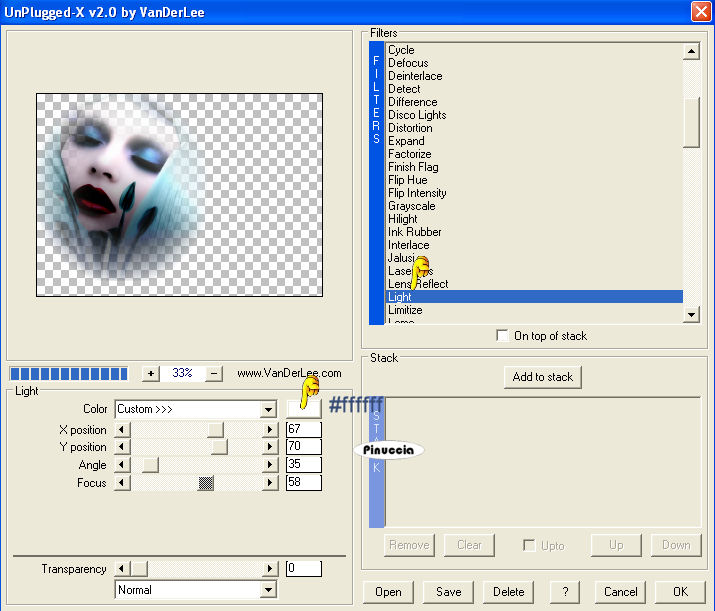Click the Add to stack button
715x611 pixels.
pyautogui.click(x=543, y=377)
